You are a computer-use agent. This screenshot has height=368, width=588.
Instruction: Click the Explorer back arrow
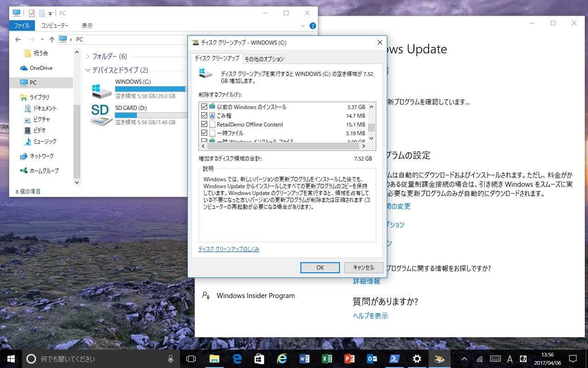[17, 40]
